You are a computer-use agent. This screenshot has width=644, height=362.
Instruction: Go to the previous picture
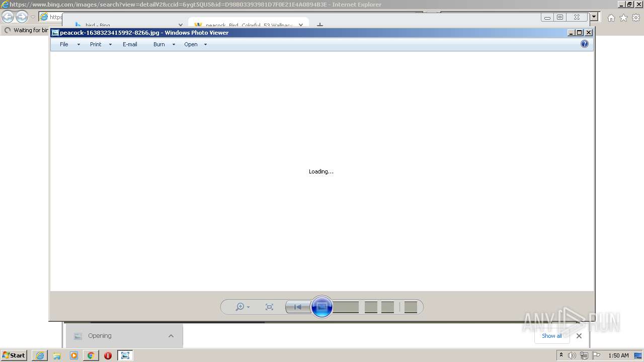click(x=298, y=307)
